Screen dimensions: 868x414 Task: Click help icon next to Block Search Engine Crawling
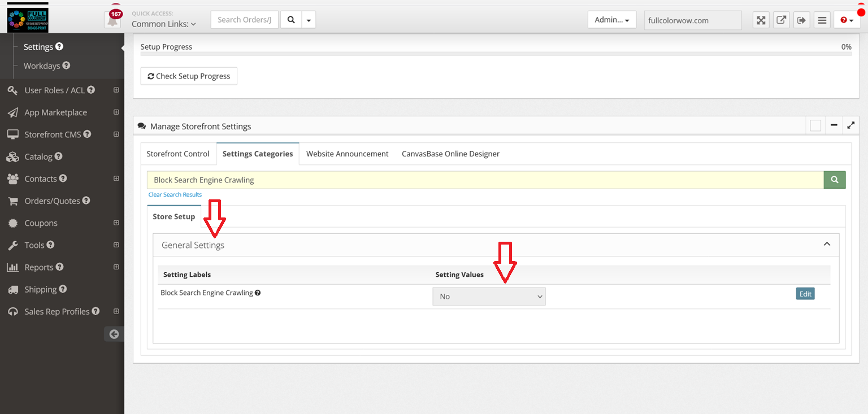(x=258, y=293)
